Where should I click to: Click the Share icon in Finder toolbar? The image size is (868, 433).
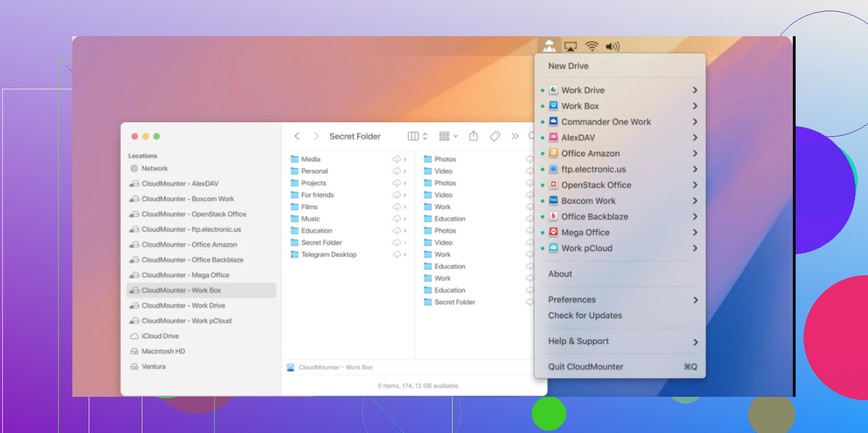tap(474, 136)
